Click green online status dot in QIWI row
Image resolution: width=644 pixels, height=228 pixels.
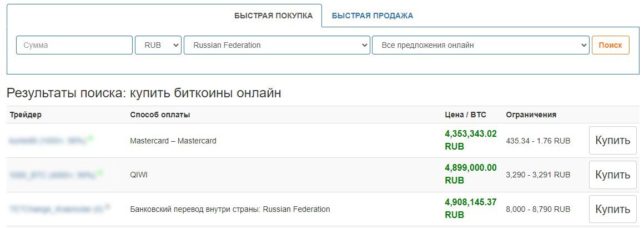[x=100, y=172]
